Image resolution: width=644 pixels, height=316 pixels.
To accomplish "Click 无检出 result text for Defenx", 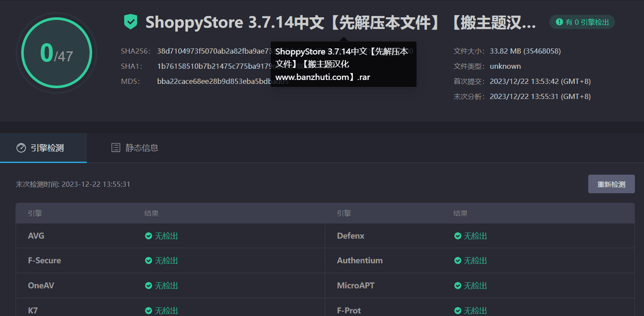I will (x=475, y=236).
